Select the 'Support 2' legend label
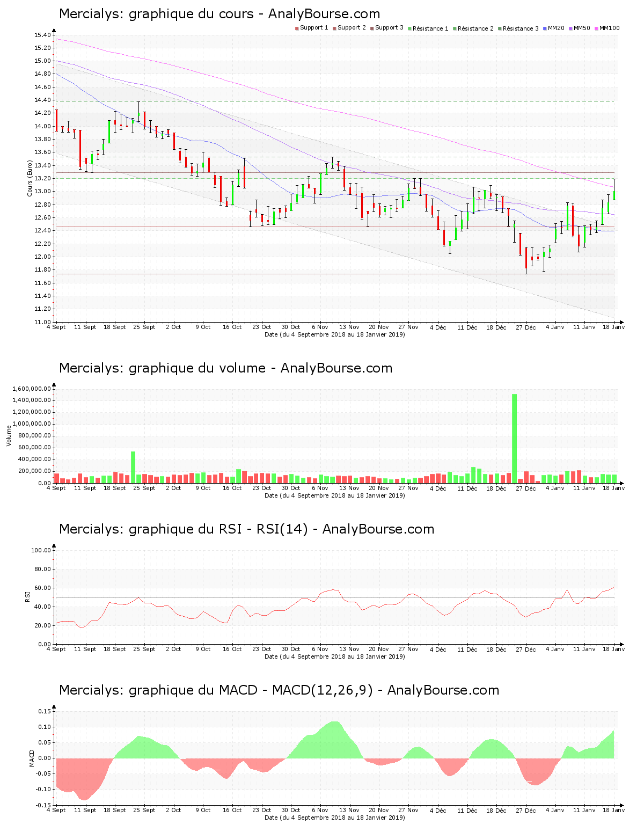Image resolution: width=644 pixels, height=832 pixels. point(352,27)
